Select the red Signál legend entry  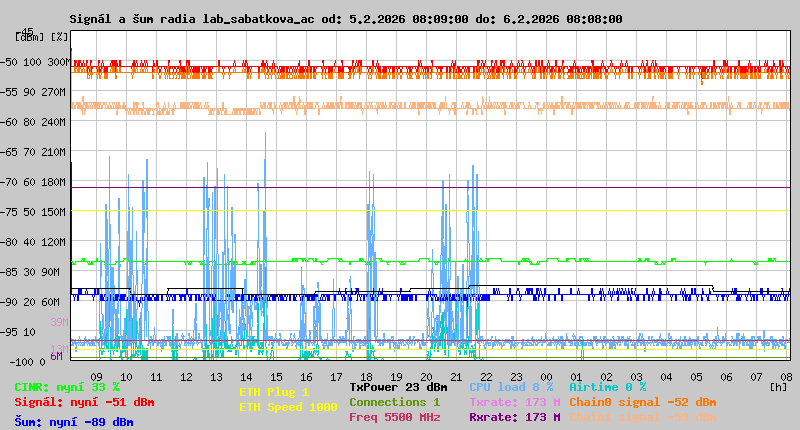(x=84, y=402)
